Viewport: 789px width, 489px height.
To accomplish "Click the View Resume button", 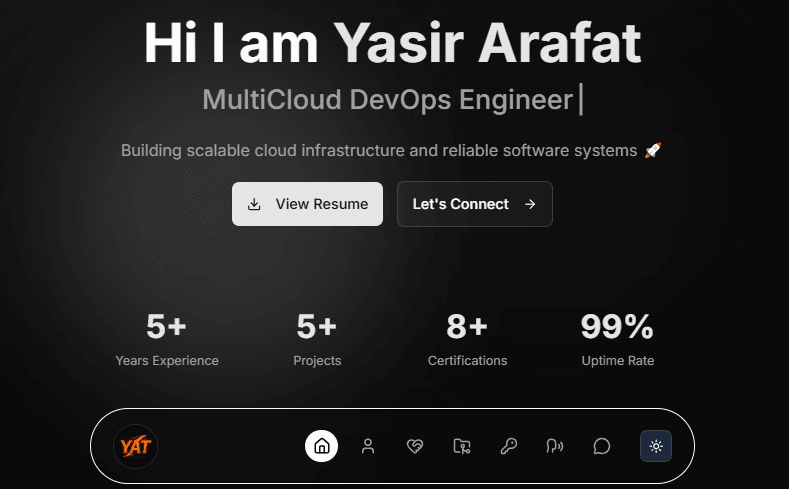I will [307, 204].
